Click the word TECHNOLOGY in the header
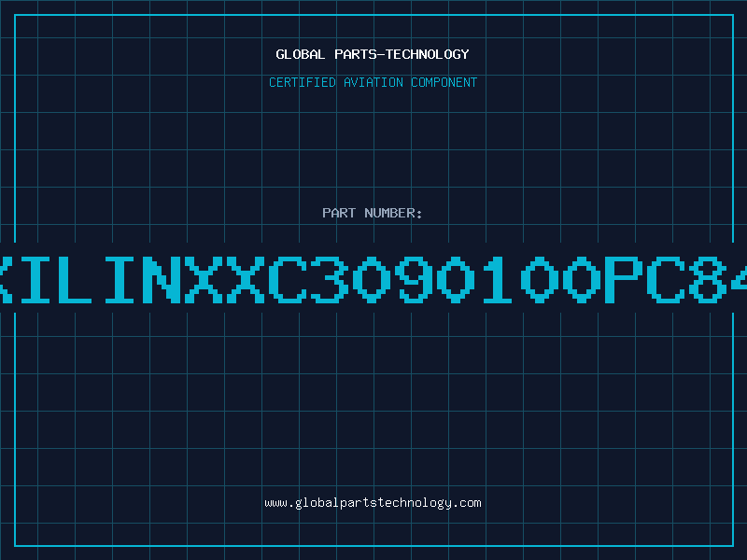Viewport: 747px width, 560px height. click(x=428, y=54)
